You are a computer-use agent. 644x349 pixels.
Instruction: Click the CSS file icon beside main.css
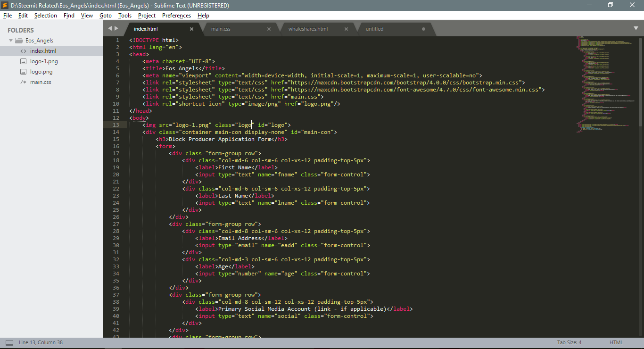pos(23,82)
